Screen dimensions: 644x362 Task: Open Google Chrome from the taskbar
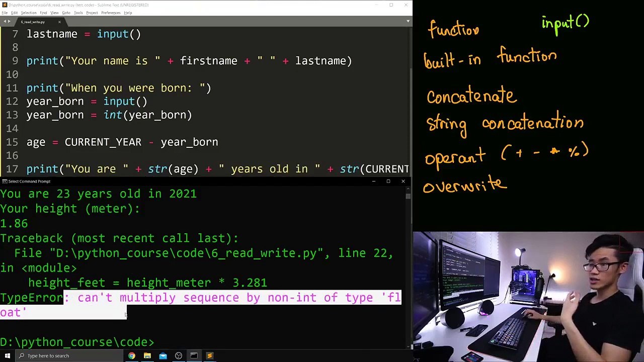pos(131,355)
